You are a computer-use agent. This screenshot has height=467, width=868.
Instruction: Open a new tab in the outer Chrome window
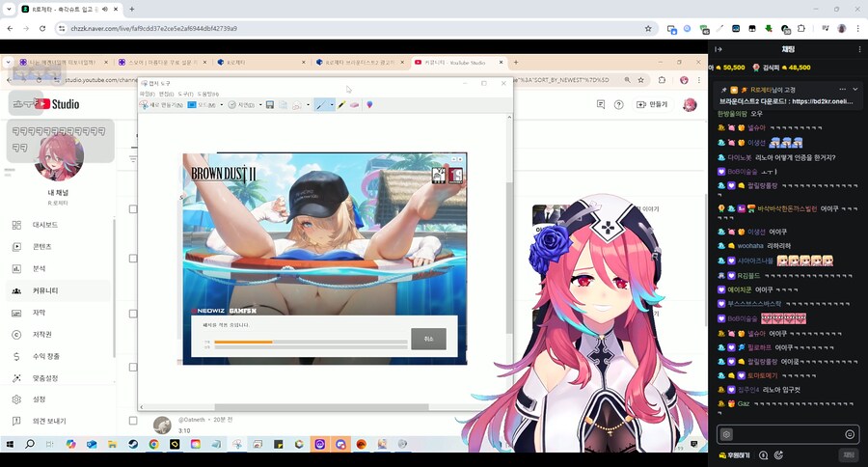(132, 9)
